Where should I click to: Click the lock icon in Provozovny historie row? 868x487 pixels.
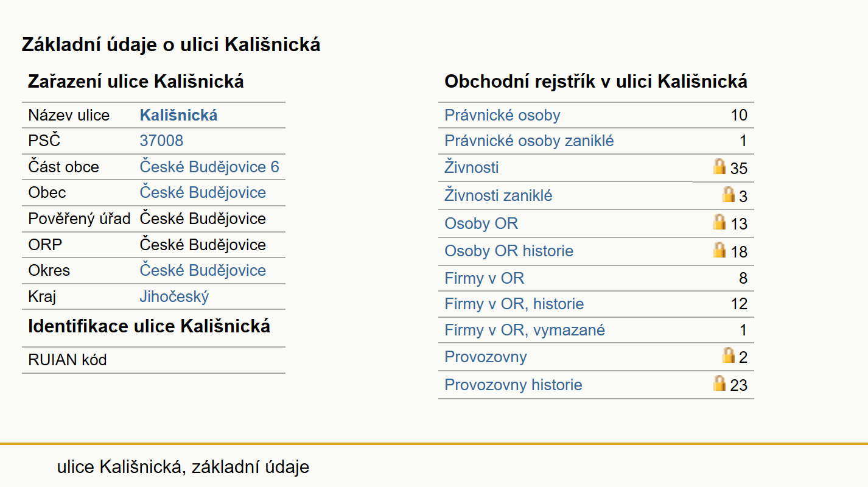point(719,383)
